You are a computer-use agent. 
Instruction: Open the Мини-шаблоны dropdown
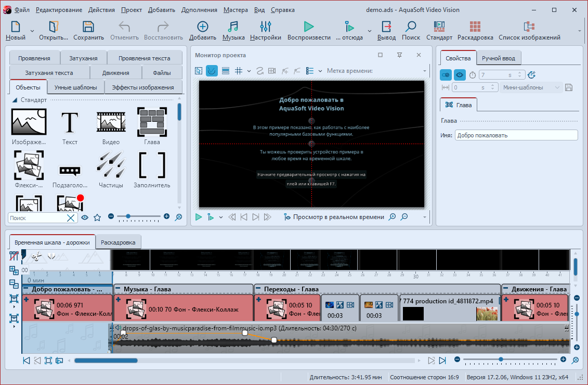pyautogui.click(x=531, y=87)
